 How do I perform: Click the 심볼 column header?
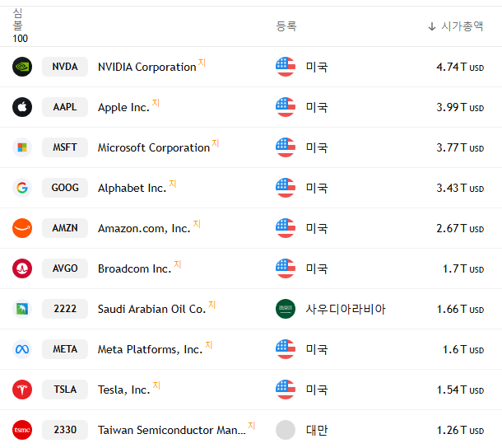pyautogui.click(x=18, y=26)
